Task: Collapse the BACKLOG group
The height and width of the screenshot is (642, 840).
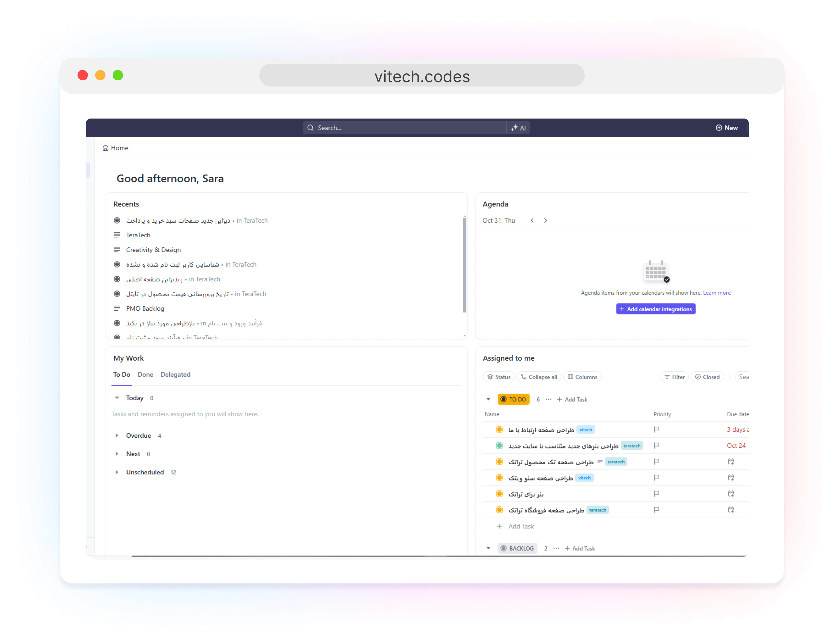Action: (488, 548)
